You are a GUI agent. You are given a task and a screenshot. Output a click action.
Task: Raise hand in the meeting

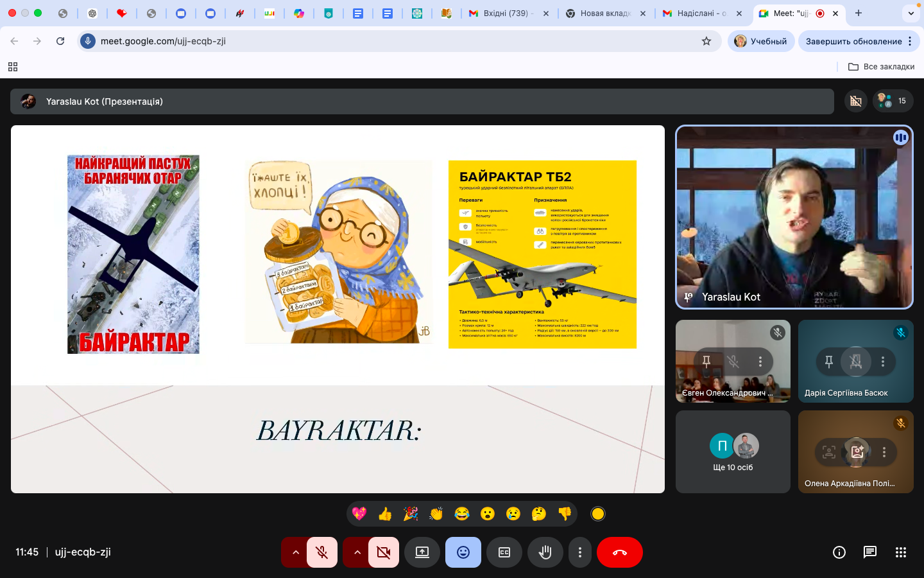[545, 552]
